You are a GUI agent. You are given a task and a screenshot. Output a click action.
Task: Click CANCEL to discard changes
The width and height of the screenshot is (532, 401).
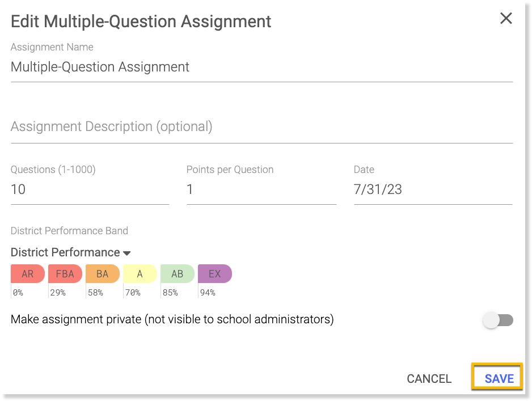[x=429, y=378]
